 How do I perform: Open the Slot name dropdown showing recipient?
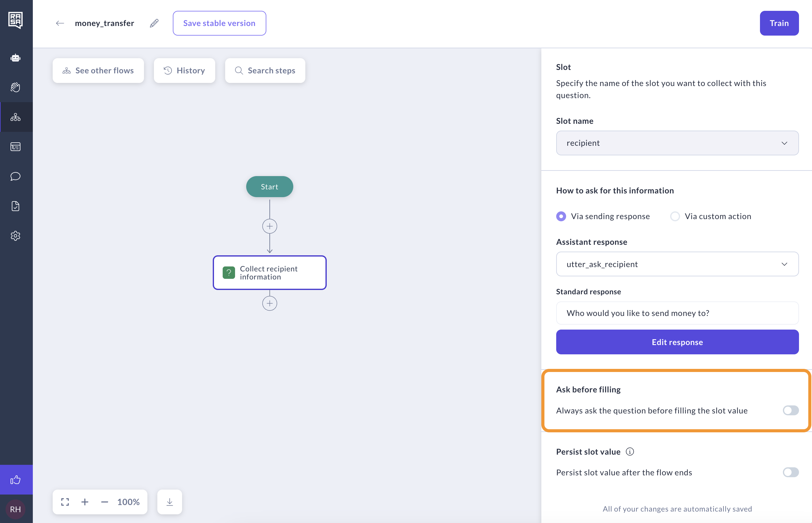click(677, 143)
